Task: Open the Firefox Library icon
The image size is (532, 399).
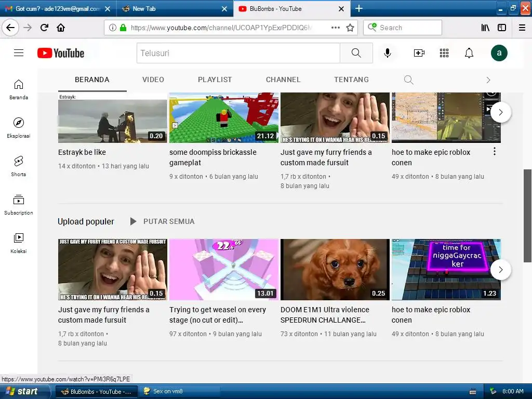Action: pos(485,28)
